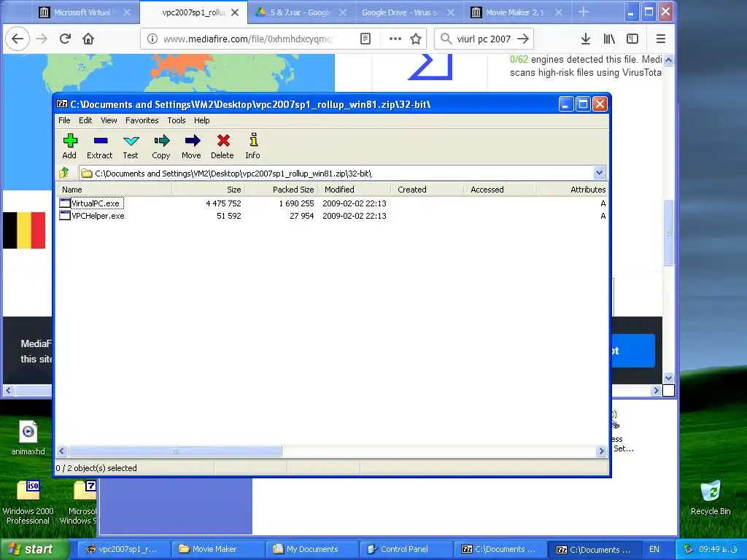Sort by the Created column header
747x560 pixels.
pyautogui.click(x=427, y=190)
